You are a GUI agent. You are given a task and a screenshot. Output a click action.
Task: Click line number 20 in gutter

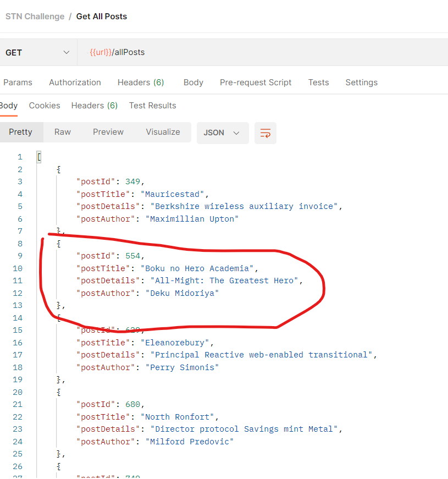tap(18, 392)
